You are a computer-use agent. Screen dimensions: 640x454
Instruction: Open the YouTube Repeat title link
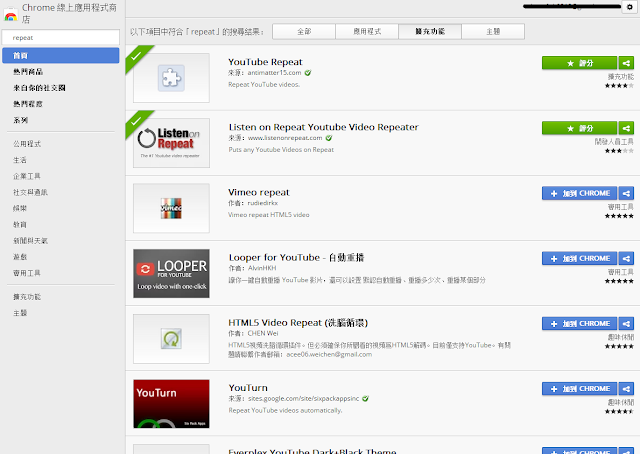click(x=265, y=62)
